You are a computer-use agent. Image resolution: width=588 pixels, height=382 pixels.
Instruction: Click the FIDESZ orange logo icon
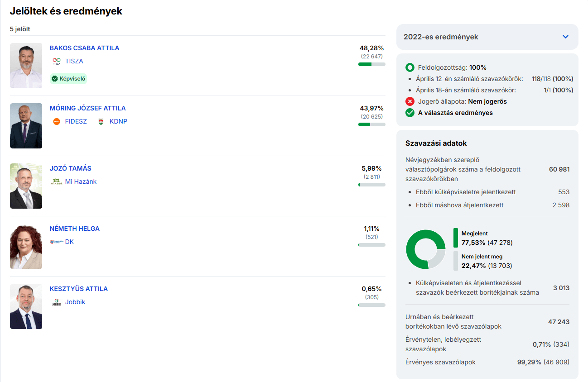[x=56, y=122]
